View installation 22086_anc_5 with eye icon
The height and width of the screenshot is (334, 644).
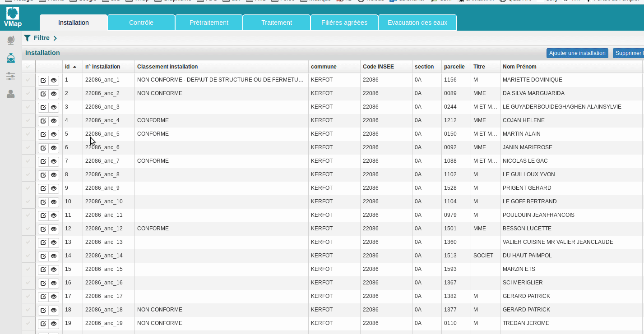[54, 135]
